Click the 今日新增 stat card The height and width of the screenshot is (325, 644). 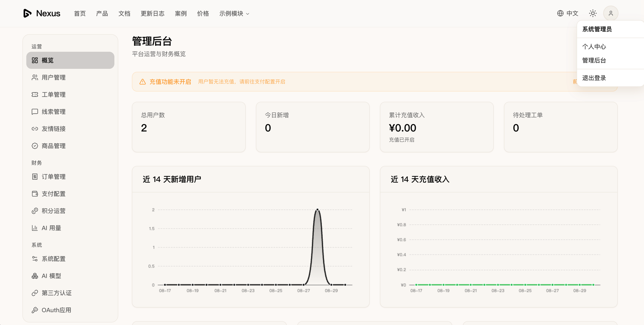point(313,127)
